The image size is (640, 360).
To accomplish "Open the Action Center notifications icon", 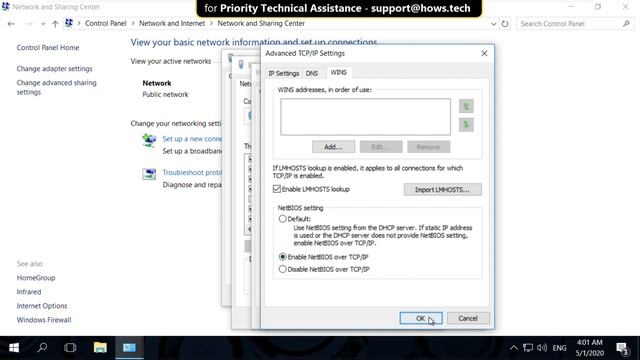I will [x=623, y=349].
